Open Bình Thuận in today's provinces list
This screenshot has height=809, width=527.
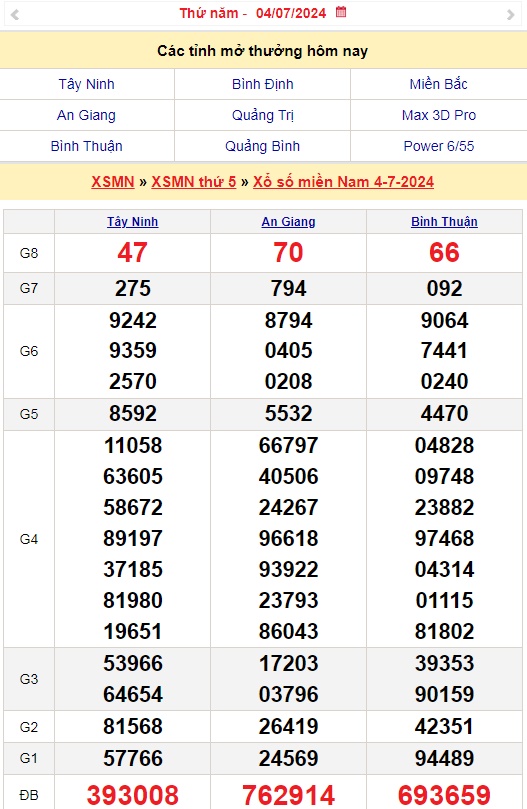86,146
